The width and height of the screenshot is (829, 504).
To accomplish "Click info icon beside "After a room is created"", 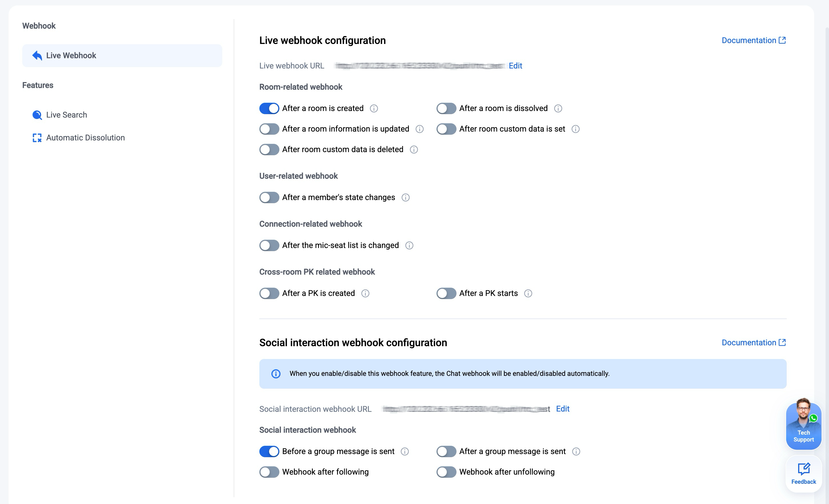I will (374, 109).
